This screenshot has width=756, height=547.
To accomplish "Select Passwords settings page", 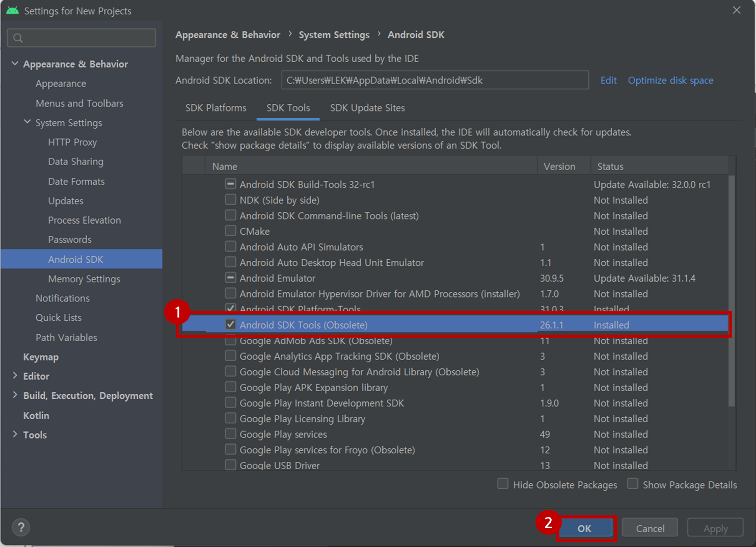I will point(70,239).
